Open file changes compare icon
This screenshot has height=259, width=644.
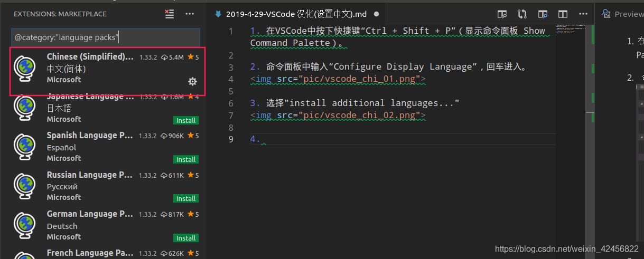(x=522, y=14)
